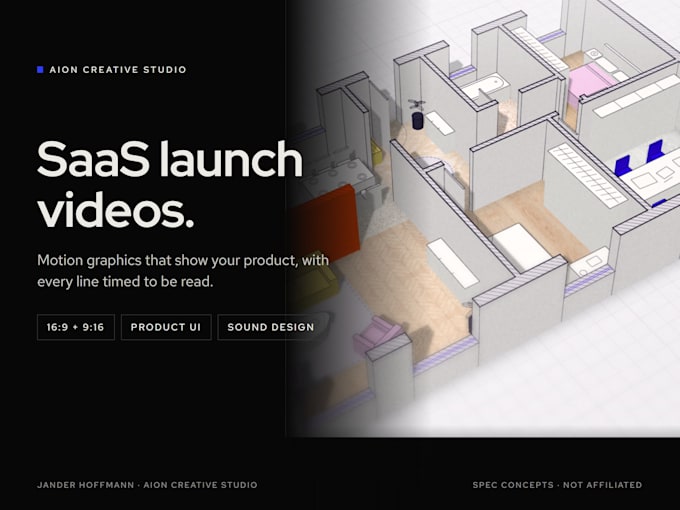Screen dimensions: 680x510
Task: Select the PRODUCT UI tag
Action: [166, 327]
